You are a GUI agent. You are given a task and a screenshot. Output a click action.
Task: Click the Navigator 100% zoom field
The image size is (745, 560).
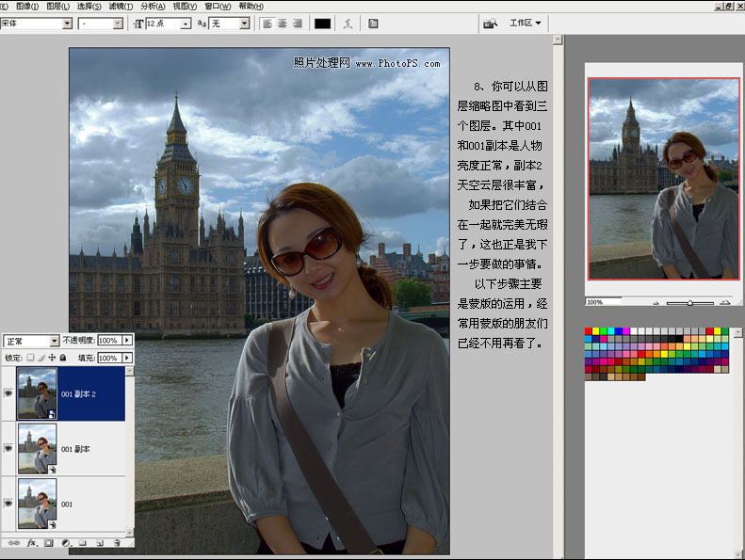pyautogui.click(x=603, y=302)
